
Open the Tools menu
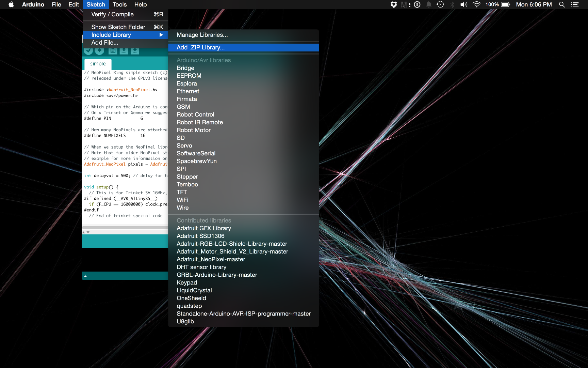click(119, 4)
